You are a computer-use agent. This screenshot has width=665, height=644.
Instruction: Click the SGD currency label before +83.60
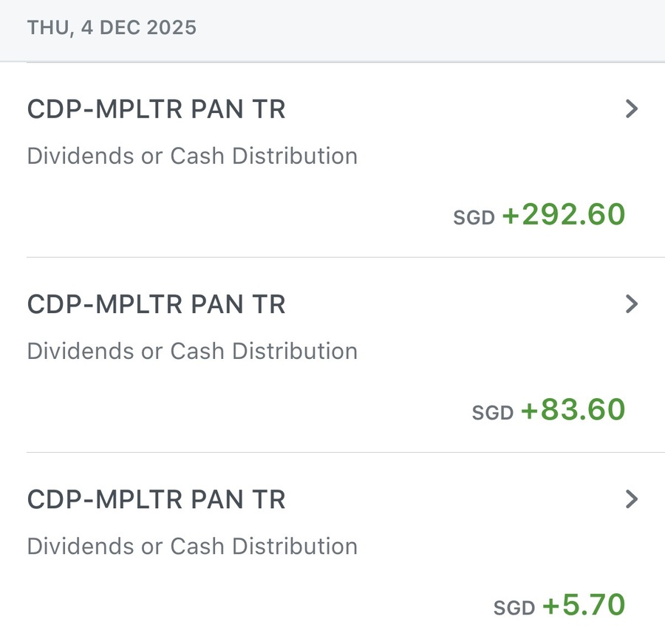point(492,413)
